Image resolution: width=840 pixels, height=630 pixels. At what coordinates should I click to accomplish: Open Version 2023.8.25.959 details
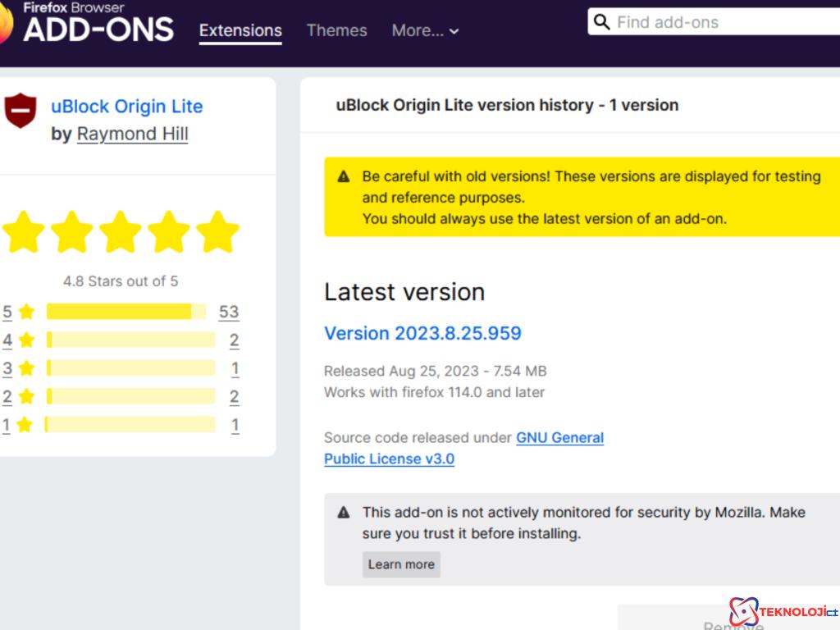(422, 333)
